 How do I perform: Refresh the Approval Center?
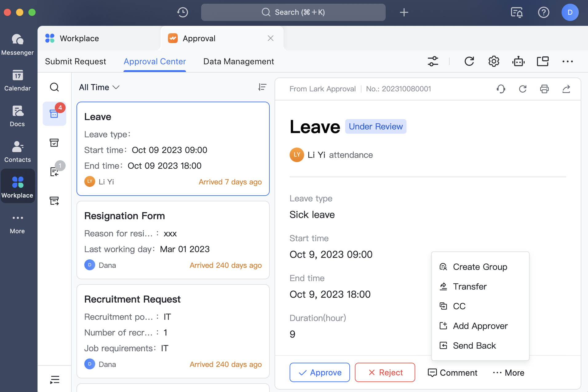pyautogui.click(x=469, y=61)
